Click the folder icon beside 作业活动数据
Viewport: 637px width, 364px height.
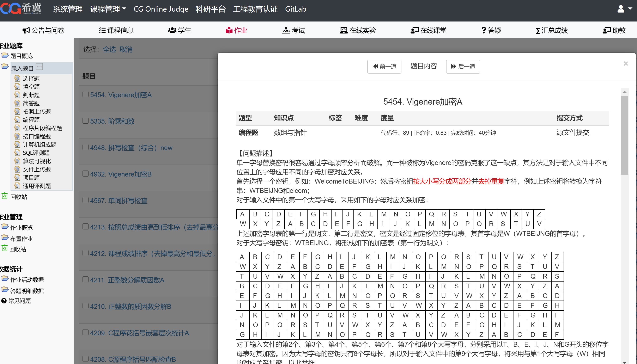coord(5,278)
